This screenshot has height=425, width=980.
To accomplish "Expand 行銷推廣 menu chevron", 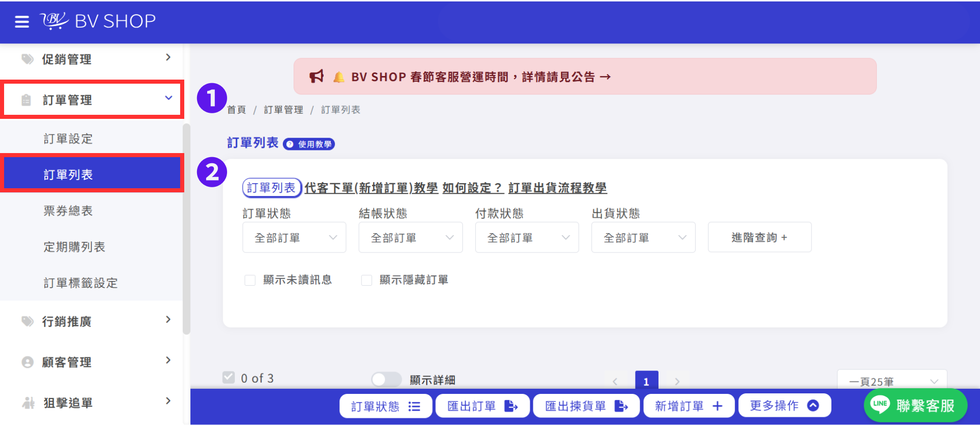I will (168, 320).
